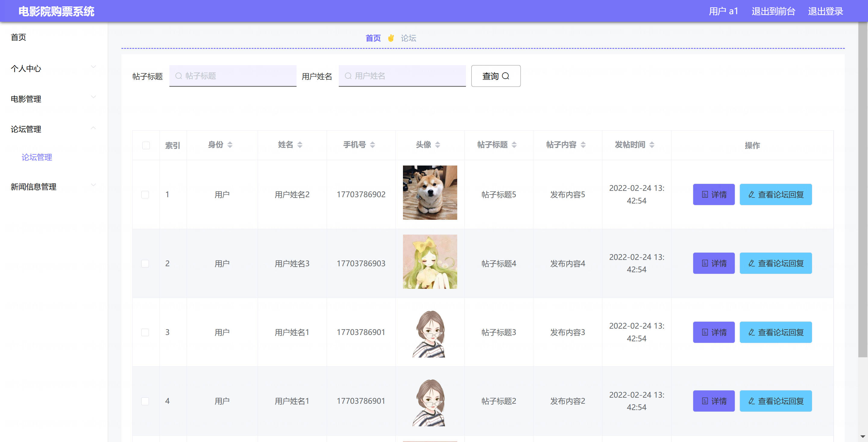Check the checkbox for row index 1

pyautogui.click(x=145, y=194)
